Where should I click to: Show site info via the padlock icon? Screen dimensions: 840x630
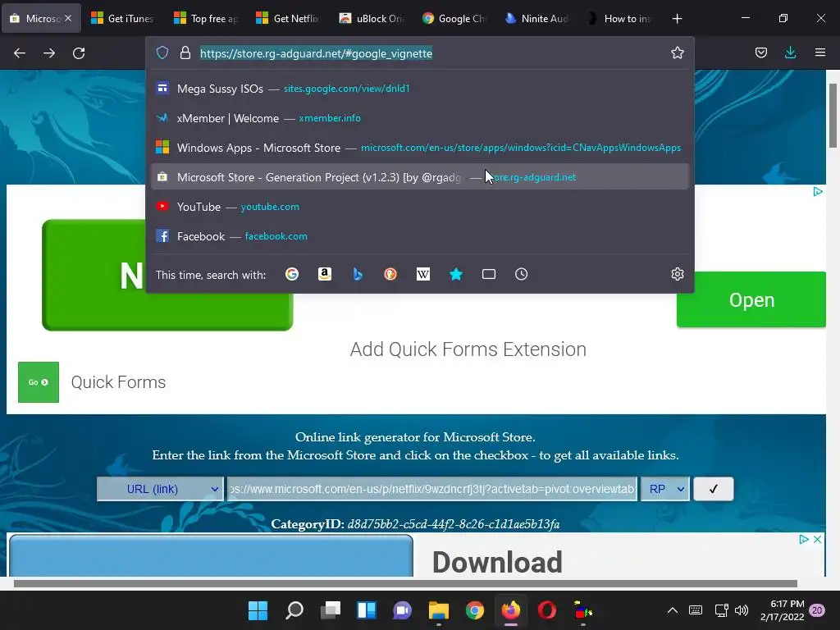tap(185, 52)
